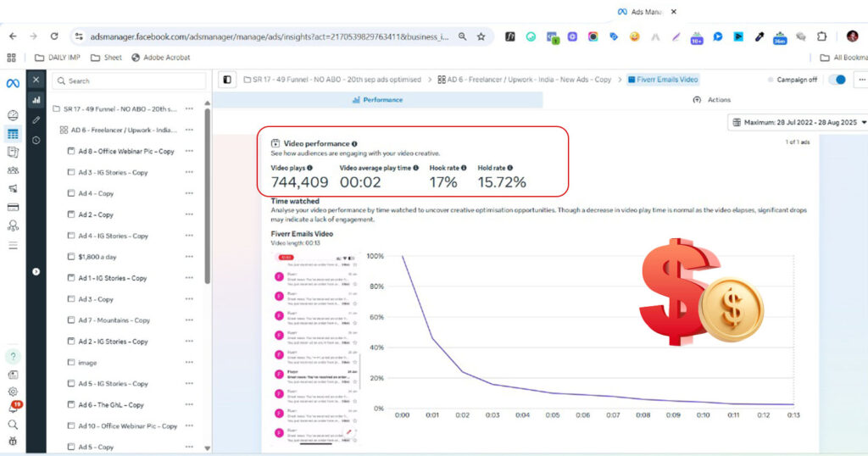Click the Fiverr Emails Video breadcrumb
Screen dimensions: 868x456
tap(663, 80)
